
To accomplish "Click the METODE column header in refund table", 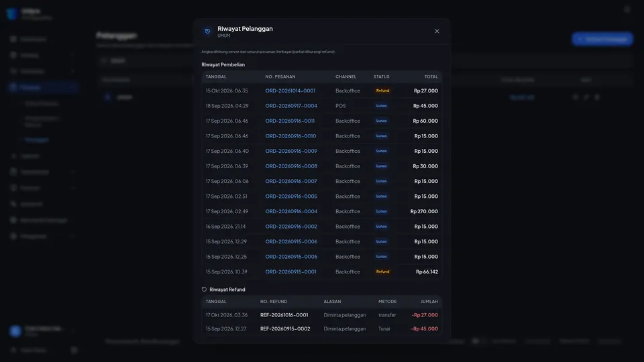I will 387,302.
